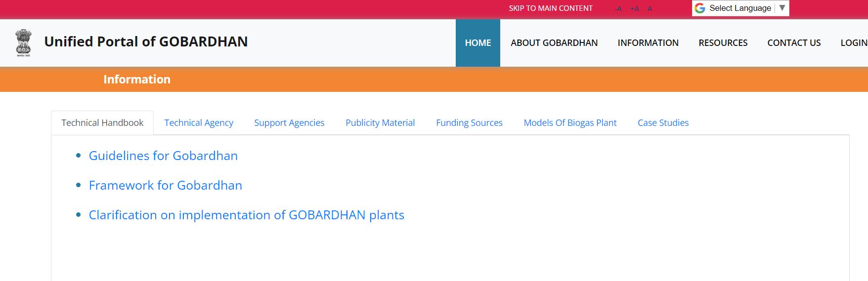Open Guidelines for Gobardhan link
This screenshot has height=281, width=868.
coord(163,156)
